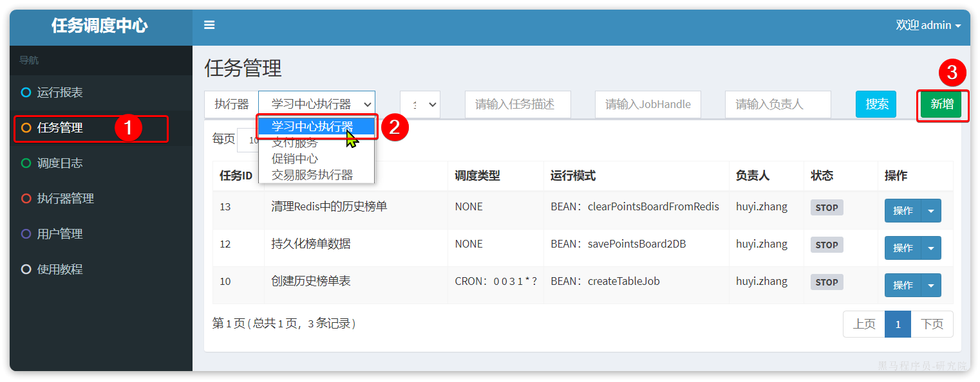Click the orange circle icon beside 任务管理
This screenshot has width=980, height=382.
point(26,128)
